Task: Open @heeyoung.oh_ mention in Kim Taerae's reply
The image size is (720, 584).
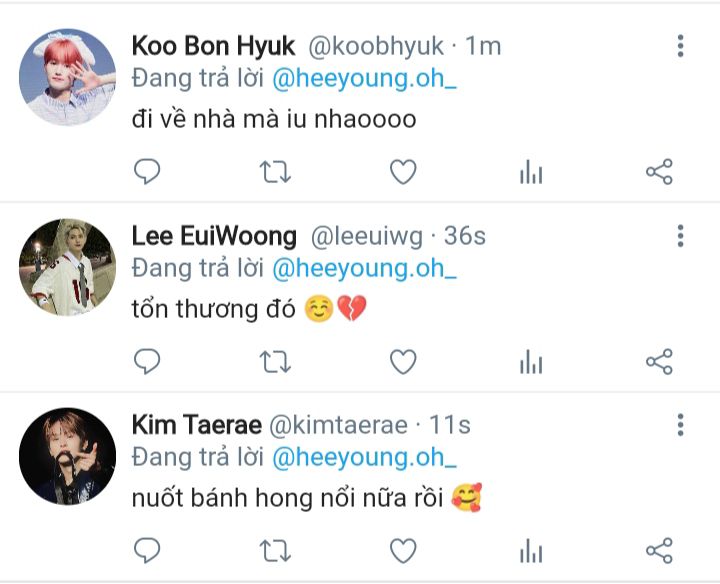Action: point(364,460)
